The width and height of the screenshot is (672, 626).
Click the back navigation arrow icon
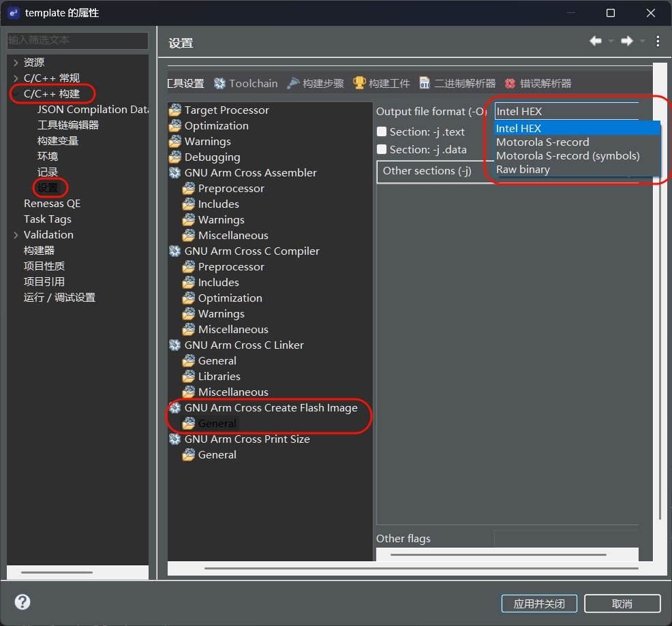point(595,41)
